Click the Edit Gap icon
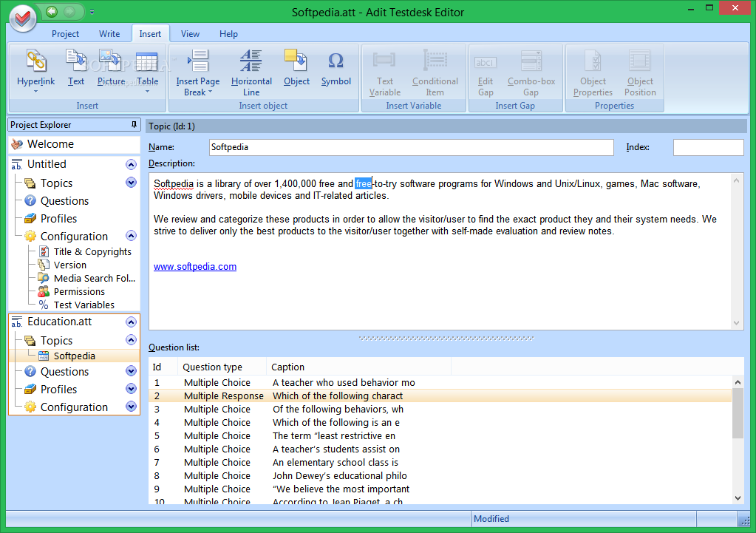 (485, 63)
